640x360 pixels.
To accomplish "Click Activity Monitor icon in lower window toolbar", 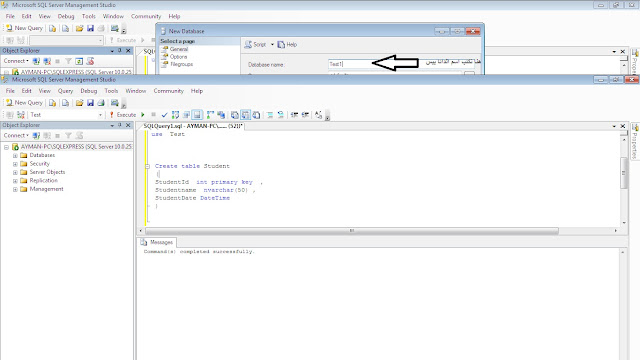I will tap(115, 103).
